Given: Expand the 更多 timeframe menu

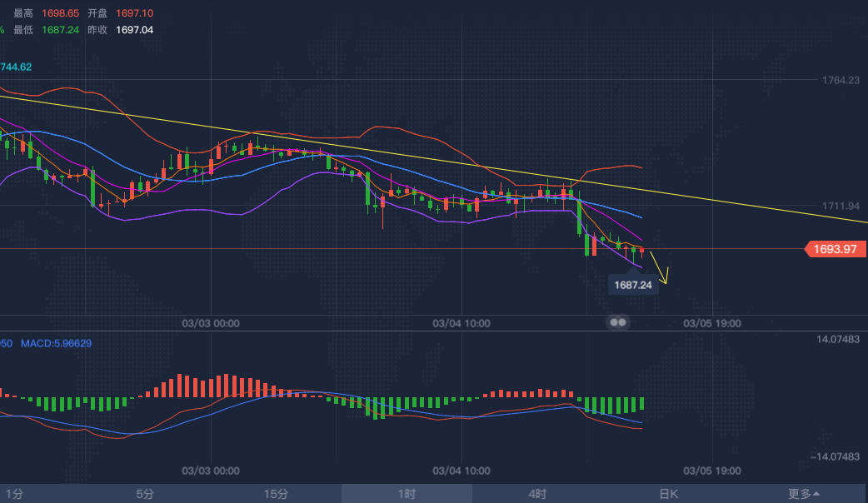Looking at the screenshot, I should click(x=804, y=494).
